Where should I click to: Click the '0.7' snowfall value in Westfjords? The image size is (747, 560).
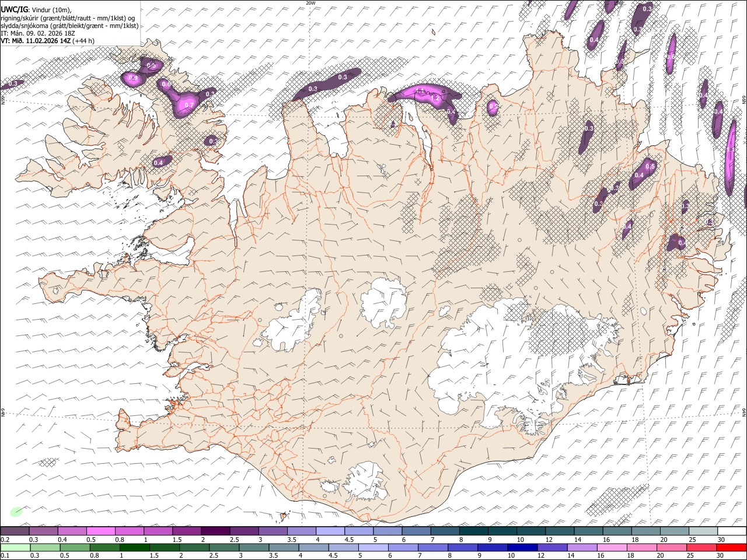pyautogui.click(x=189, y=106)
